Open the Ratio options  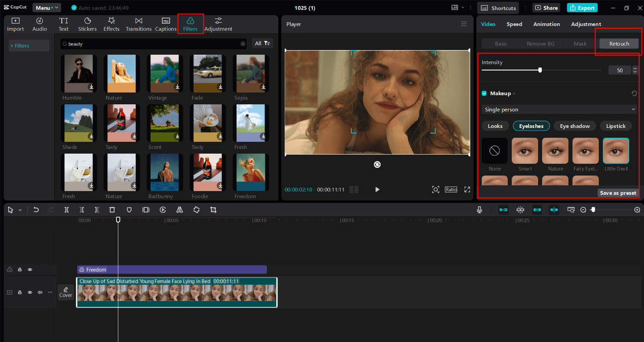(x=451, y=189)
